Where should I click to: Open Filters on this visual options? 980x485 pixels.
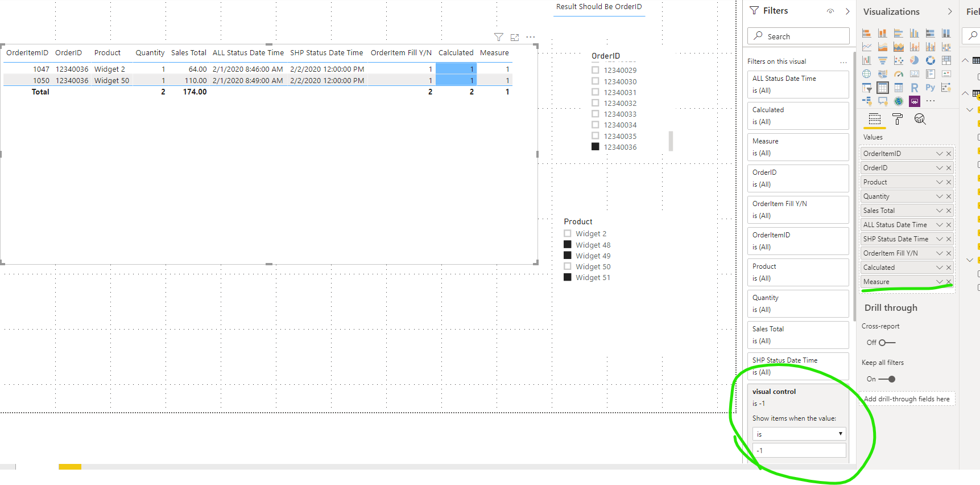point(843,62)
